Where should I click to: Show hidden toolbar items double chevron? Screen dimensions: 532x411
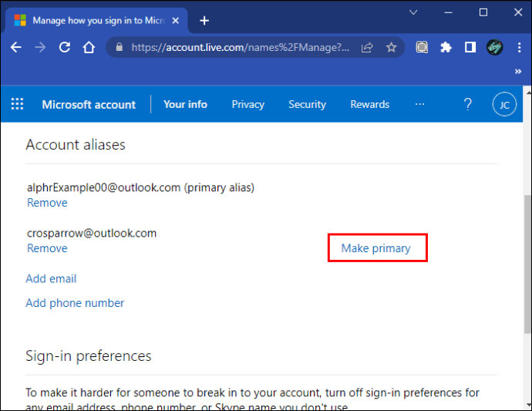[518, 71]
